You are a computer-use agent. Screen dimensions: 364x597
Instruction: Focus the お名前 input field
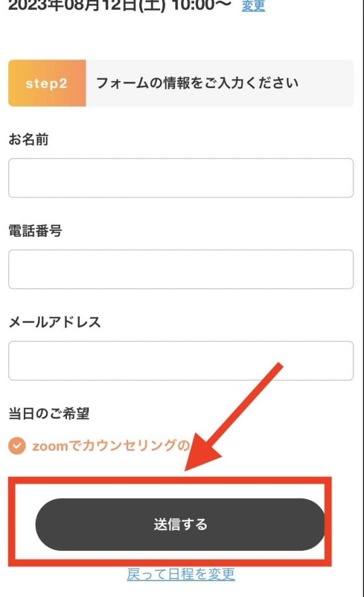click(181, 178)
